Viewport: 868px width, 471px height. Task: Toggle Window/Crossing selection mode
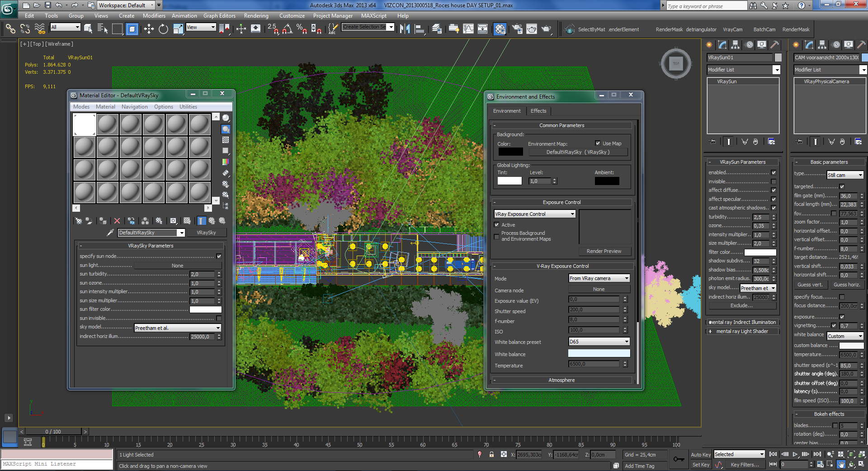(132, 29)
